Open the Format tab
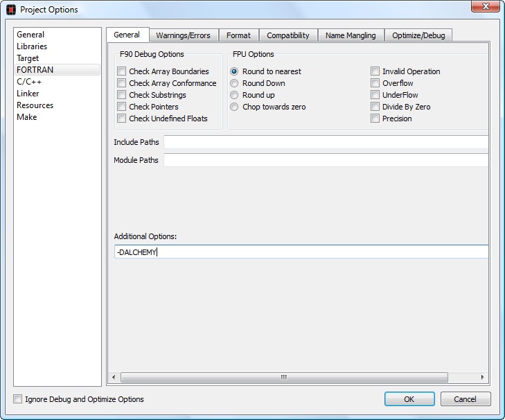 [238, 35]
